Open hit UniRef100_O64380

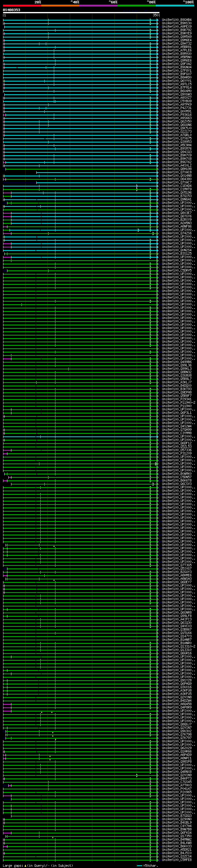tap(177, 179)
